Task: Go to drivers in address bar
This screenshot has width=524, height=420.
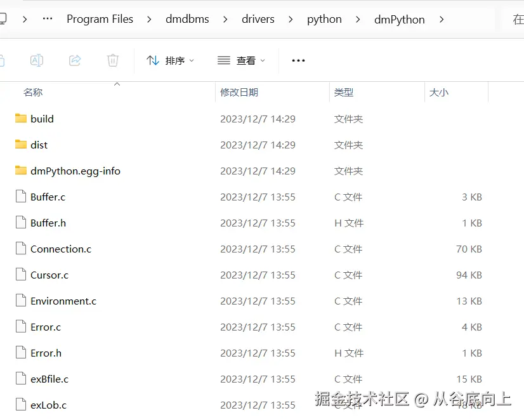Action: pos(258,19)
